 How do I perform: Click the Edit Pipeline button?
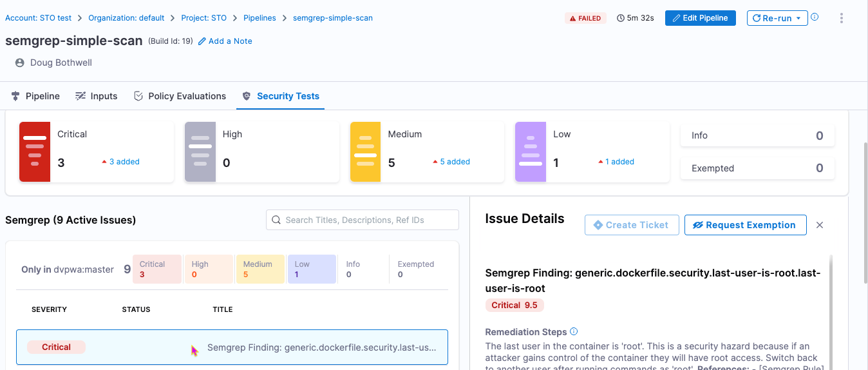[700, 18]
